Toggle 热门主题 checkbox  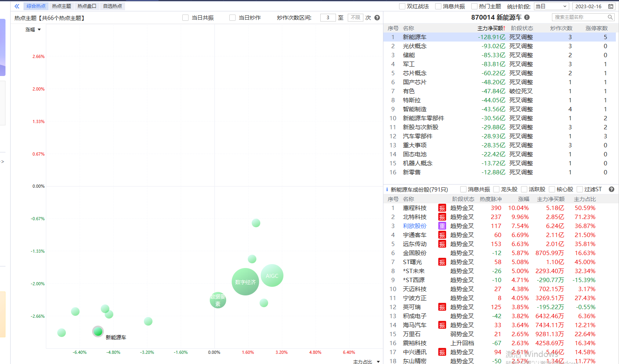[x=474, y=6]
